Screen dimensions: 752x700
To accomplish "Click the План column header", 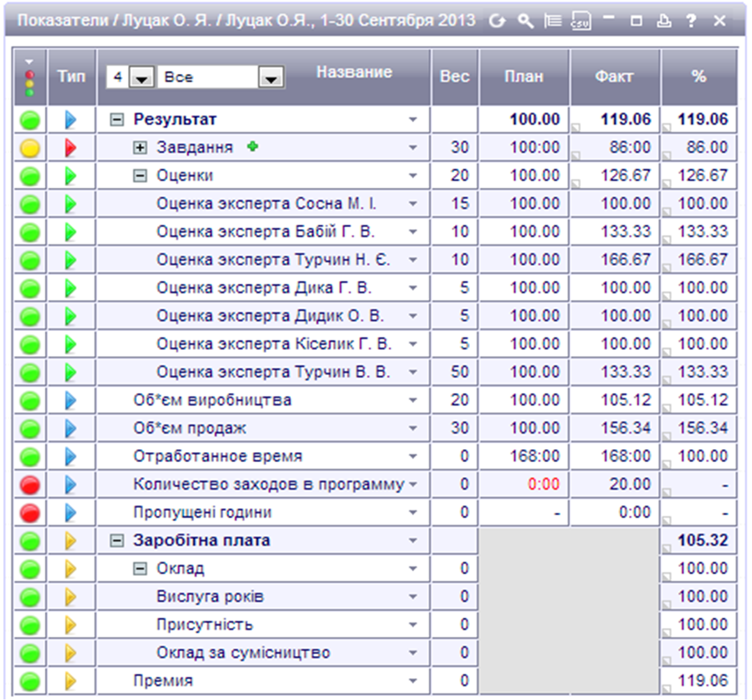I will point(524,76).
